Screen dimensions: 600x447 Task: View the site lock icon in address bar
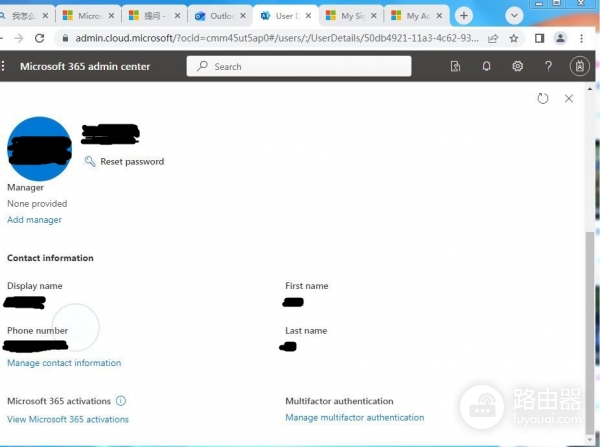65,38
